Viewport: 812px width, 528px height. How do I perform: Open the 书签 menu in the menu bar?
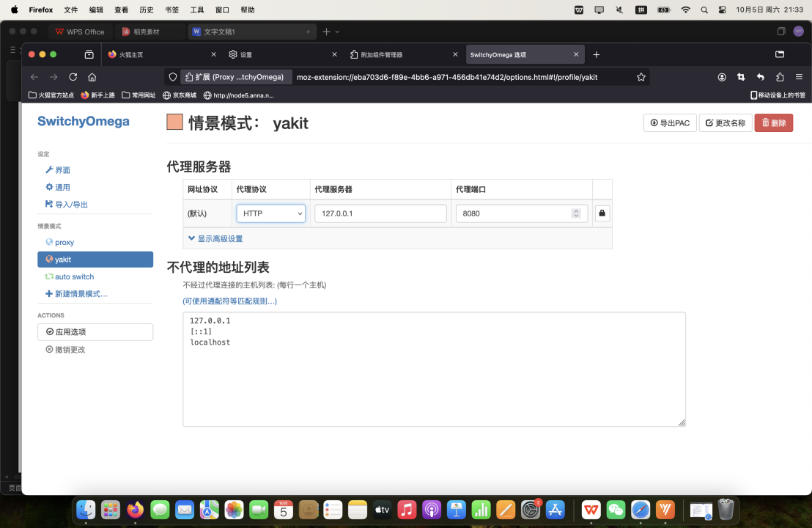171,10
